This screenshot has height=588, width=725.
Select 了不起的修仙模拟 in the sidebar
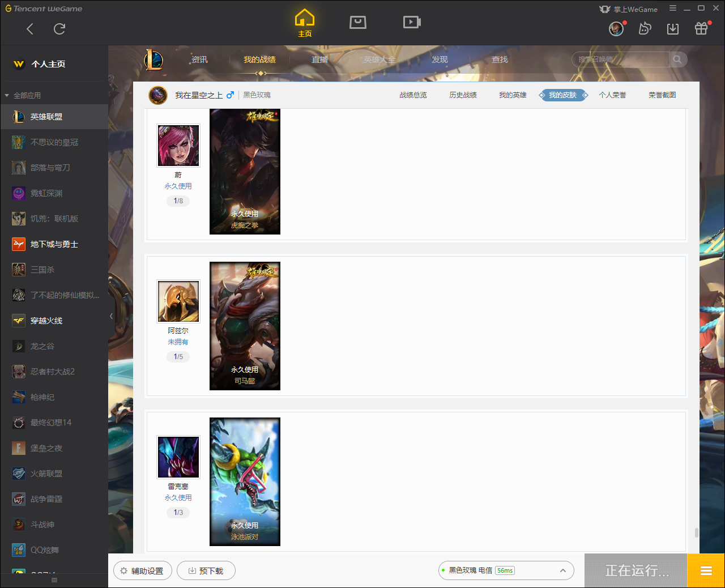tap(54, 295)
